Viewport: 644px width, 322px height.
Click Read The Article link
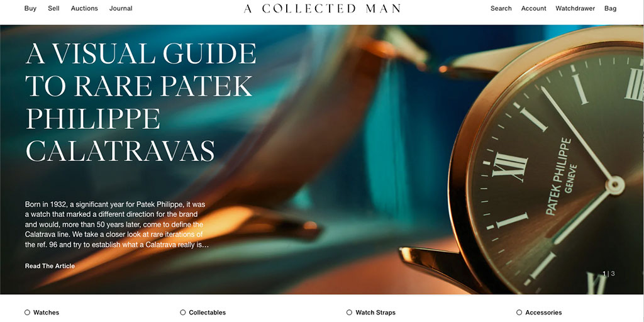(50, 266)
